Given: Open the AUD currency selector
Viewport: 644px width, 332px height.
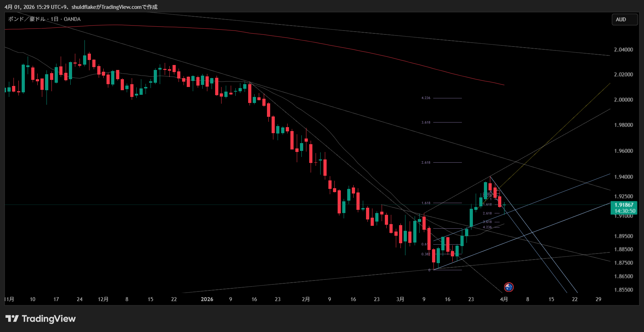Looking at the screenshot, I should tap(624, 20).
